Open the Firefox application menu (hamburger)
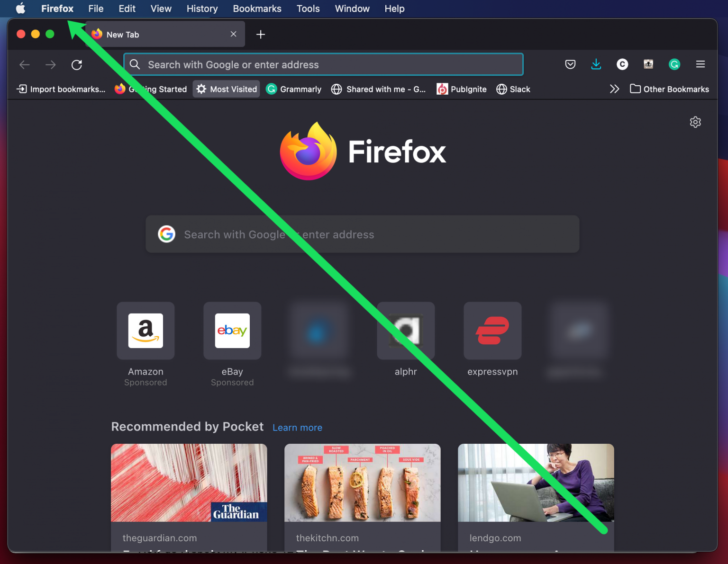This screenshot has height=564, width=728. click(700, 64)
